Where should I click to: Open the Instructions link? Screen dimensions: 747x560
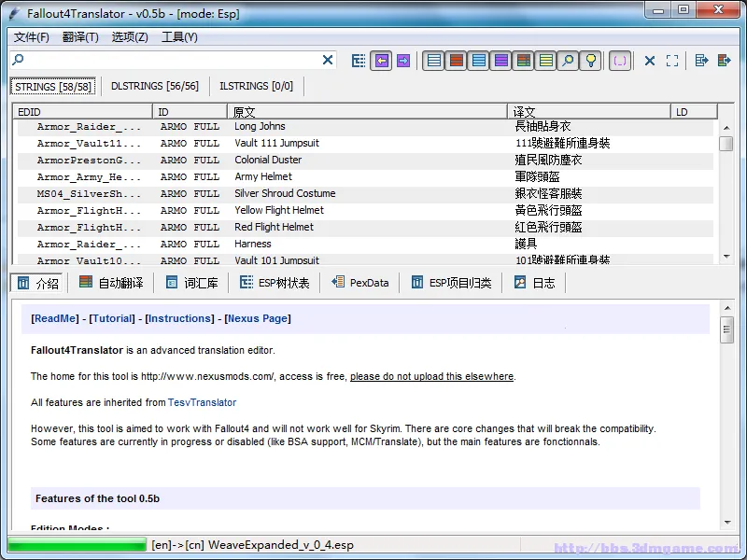click(x=179, y=318)
